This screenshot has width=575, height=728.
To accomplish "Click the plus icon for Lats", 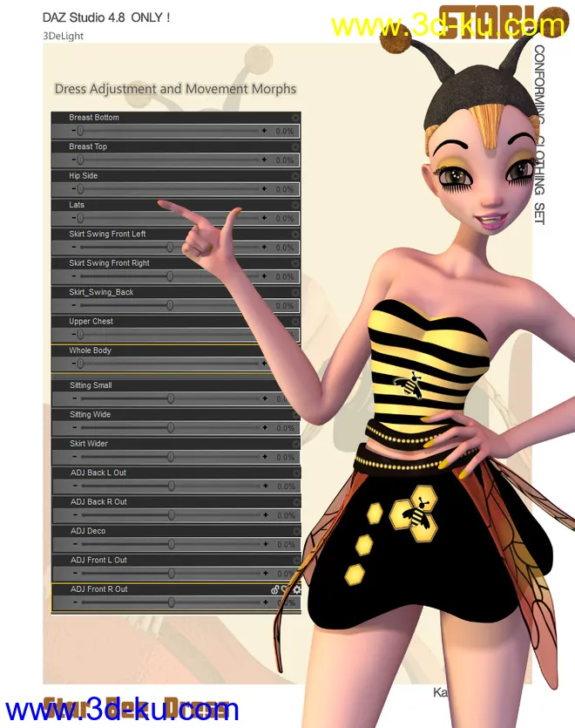I will [264, 218].
